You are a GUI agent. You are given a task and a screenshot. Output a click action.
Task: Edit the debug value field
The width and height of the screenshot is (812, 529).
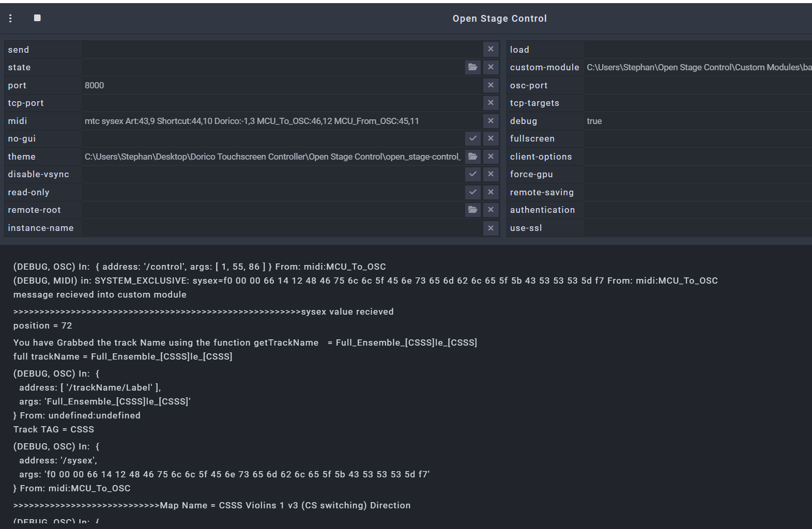(x=698, y=121)
